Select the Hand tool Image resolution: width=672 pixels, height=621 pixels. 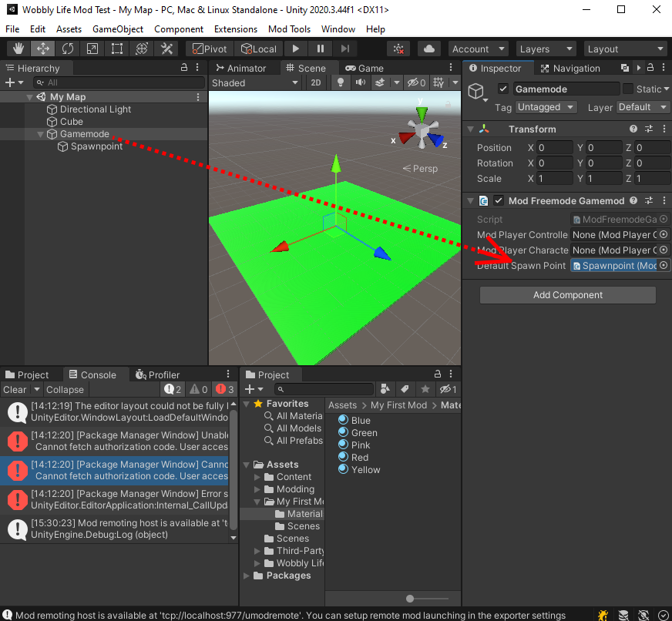coord(18,49)
